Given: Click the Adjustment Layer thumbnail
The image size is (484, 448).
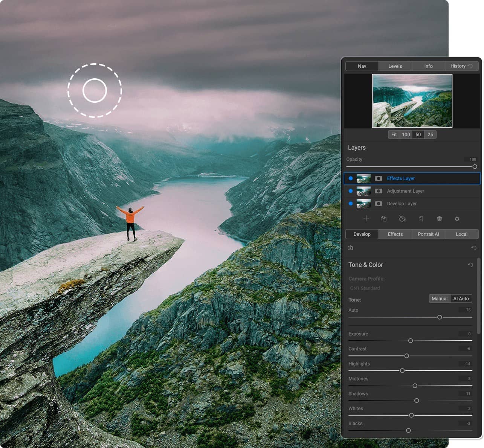Looking at the screenshot, I should click(363, 191).
